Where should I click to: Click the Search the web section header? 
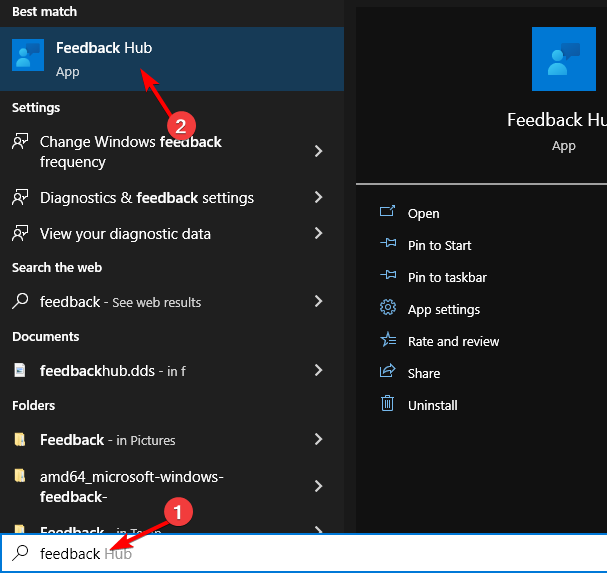coord(57,267)
